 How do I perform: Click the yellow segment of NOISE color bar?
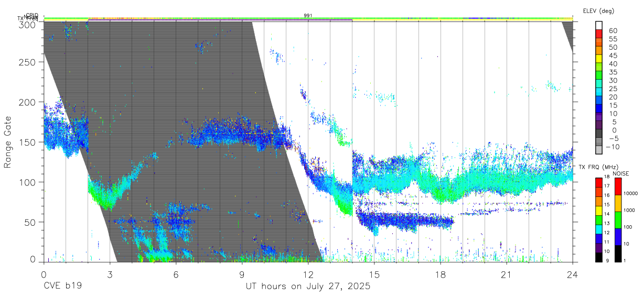[x=618, y=203]
